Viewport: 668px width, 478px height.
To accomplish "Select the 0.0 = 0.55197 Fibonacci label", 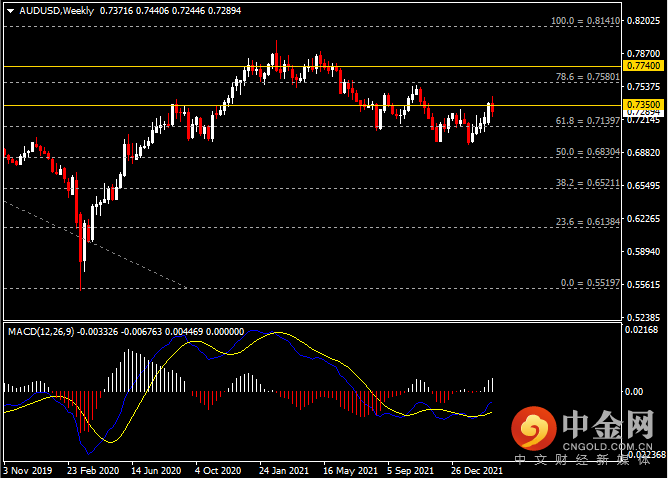I will 590,283.
